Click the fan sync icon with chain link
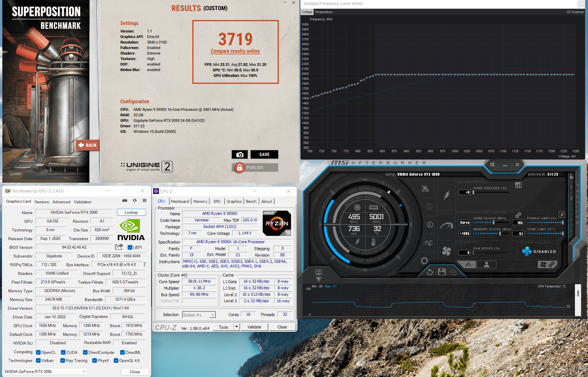The height and width of the screenshot is (377, 588). point(547,264)
